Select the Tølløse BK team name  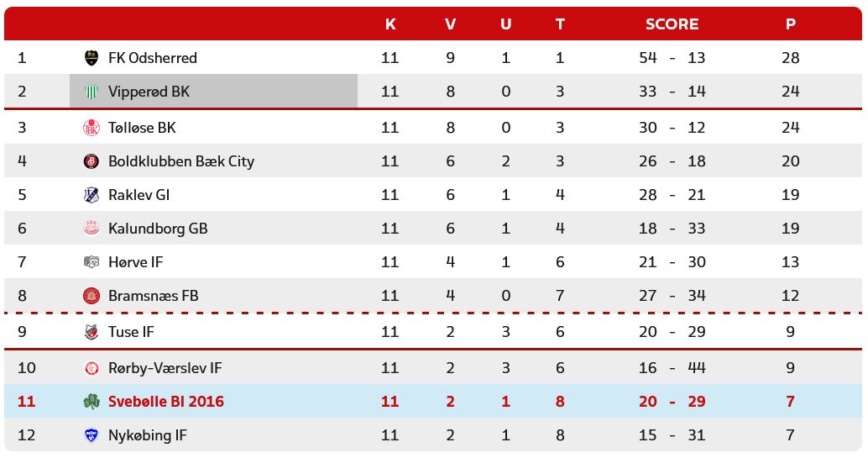point(142,128)
